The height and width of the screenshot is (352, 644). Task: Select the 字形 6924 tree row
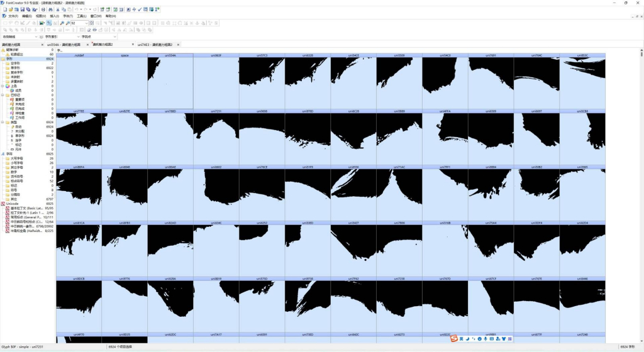tap(27, 58)
